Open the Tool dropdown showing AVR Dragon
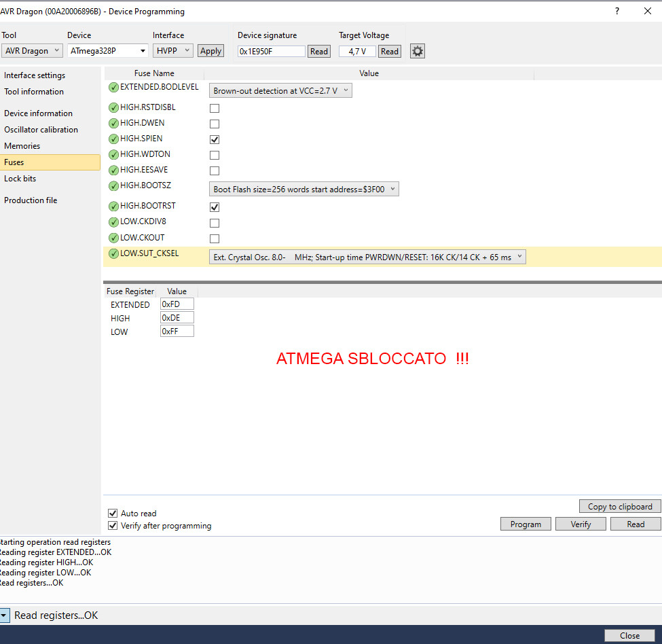The height and width of the screenshot is (644, 662). click(32, 51)
